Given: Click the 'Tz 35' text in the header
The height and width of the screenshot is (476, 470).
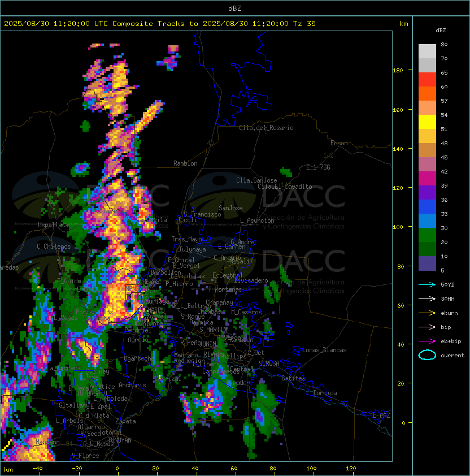Looking at the screenshot, I should (304, 24).
